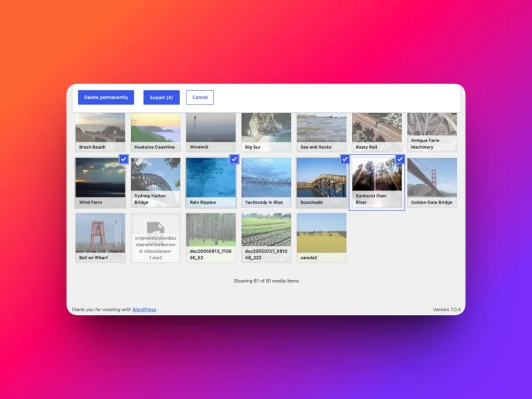Cancel the bulk selection
This screenshot has width=532, height=399.
pos(199,98)
